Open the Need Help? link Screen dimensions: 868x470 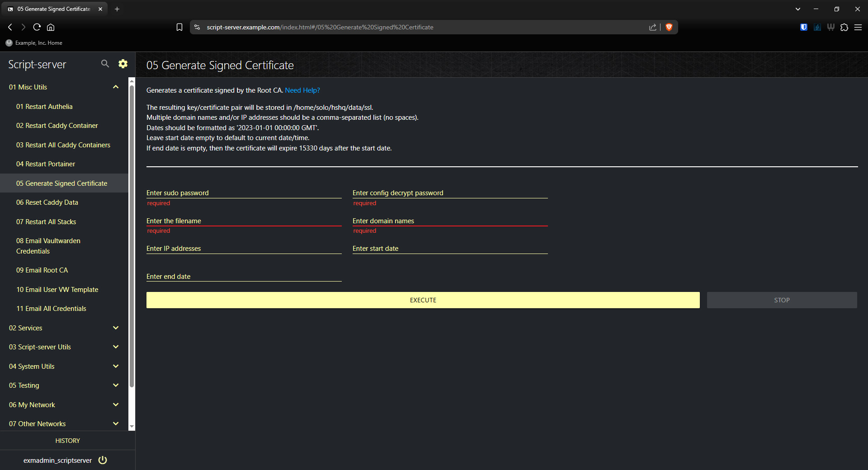click(302, 90)
